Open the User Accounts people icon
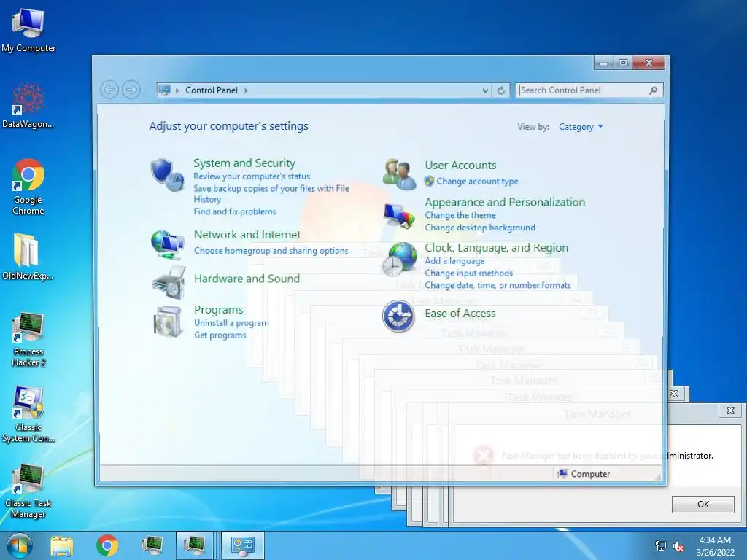This screenshot has width=747, height=560. [399, 174]
